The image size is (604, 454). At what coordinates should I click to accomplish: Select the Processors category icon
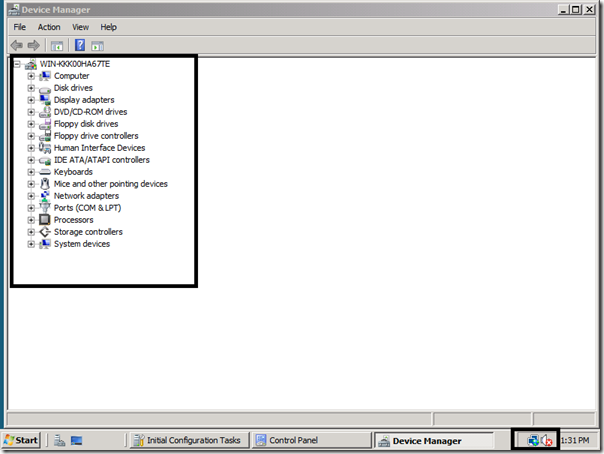[45, 220]
